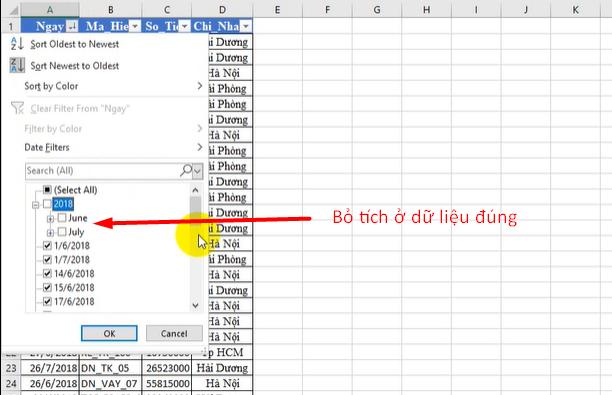This screenshot has width=612, height=395.
Task: Click the Sort Oldest to Newest A-Z icon
Action: click(x=17, y=43)
